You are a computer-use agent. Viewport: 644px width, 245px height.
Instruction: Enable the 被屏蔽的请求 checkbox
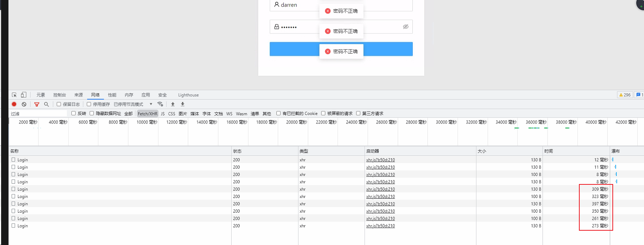[323, 114]
